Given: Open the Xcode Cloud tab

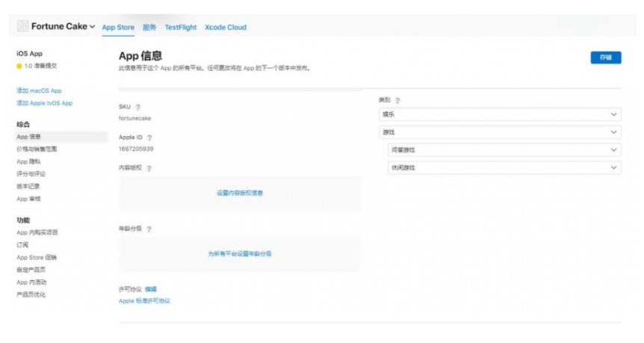Looking at the screenshot, I should (x=226, y=28).
